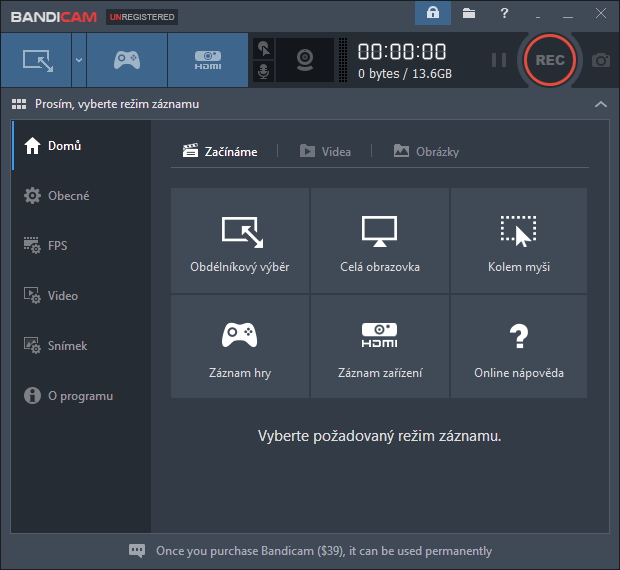Switch to the Videa tab
The height and width of the screenshot is (570, 620).
coord(325,151)
